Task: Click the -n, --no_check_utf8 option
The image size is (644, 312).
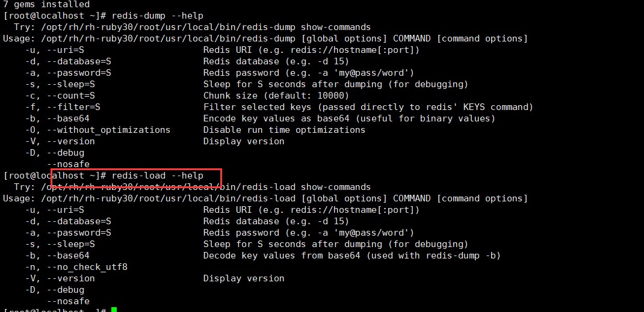Action: 76,267
